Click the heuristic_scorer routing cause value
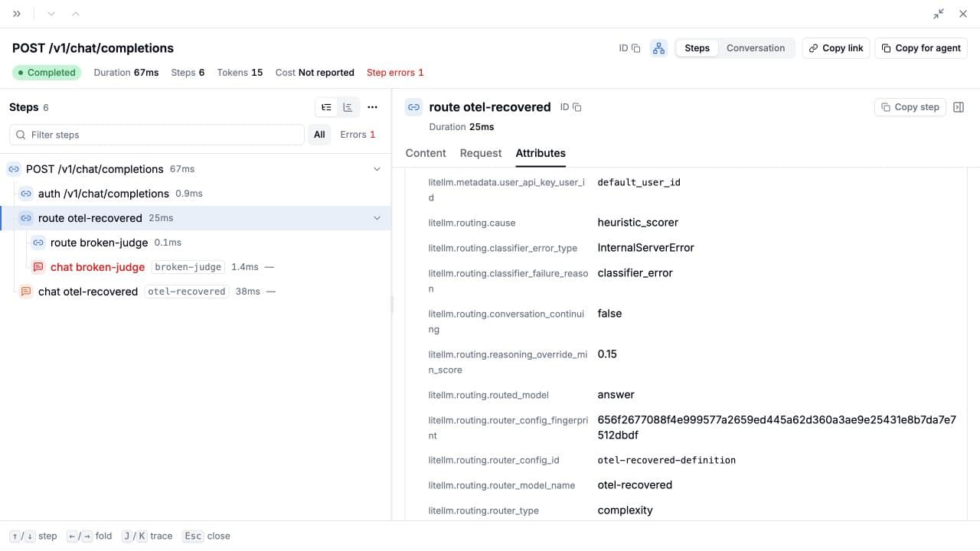The image size is (980, 551). [638, 223]
